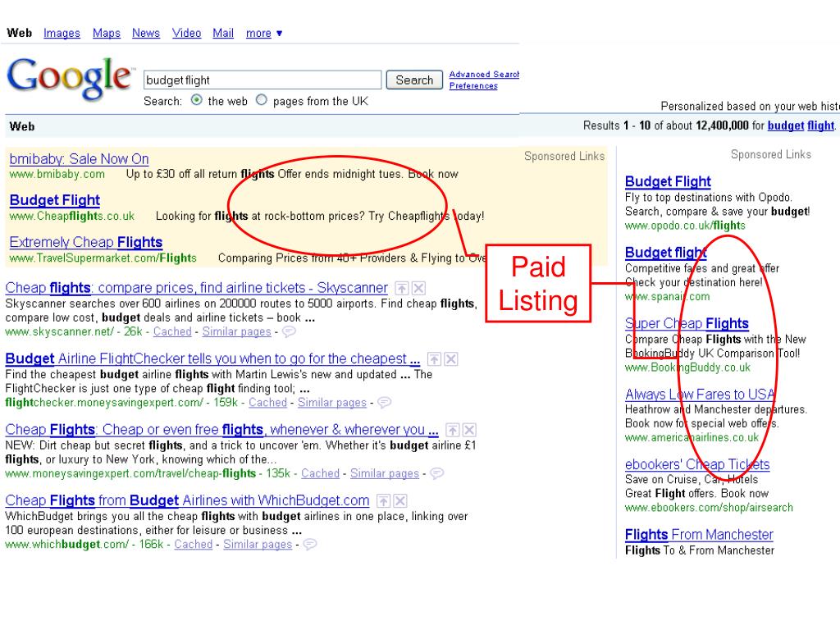Open 'Cheap Flights from Budget Airlines with WhichBudget.com' title
Viewport: 840px width, 630px height.
(x=187, y=501)
